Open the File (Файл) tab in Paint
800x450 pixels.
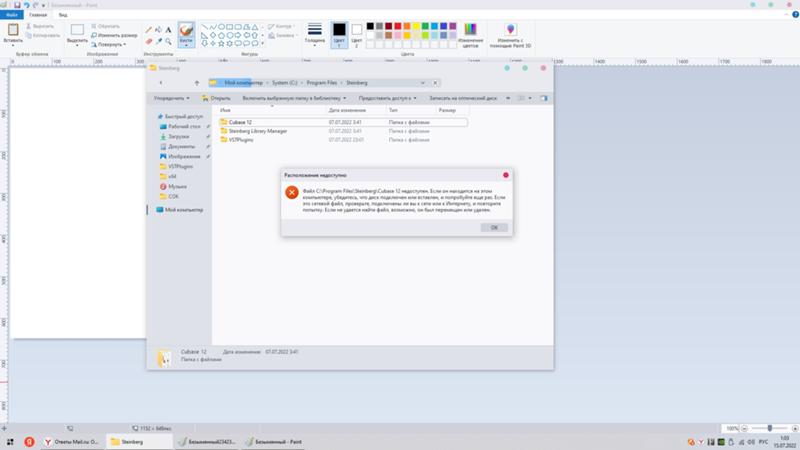click(12, 15)
